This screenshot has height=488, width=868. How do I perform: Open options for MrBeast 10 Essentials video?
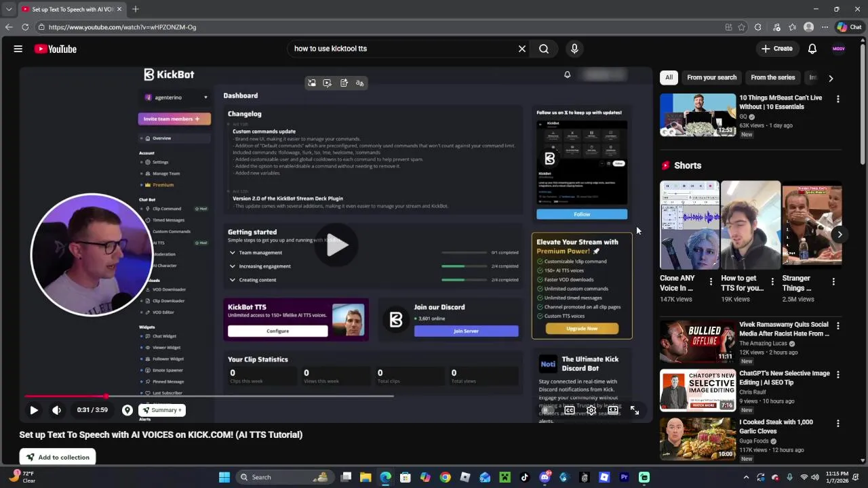(838, 99)
